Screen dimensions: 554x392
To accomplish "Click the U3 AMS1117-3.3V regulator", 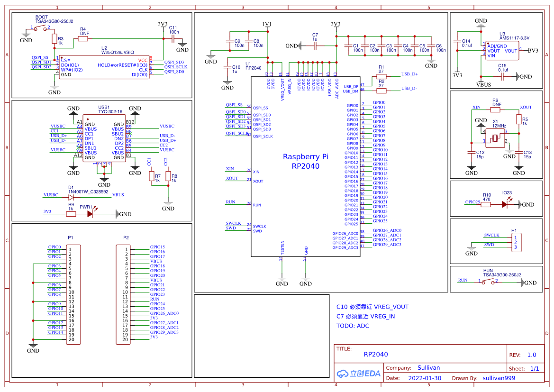I will [502, 51].
